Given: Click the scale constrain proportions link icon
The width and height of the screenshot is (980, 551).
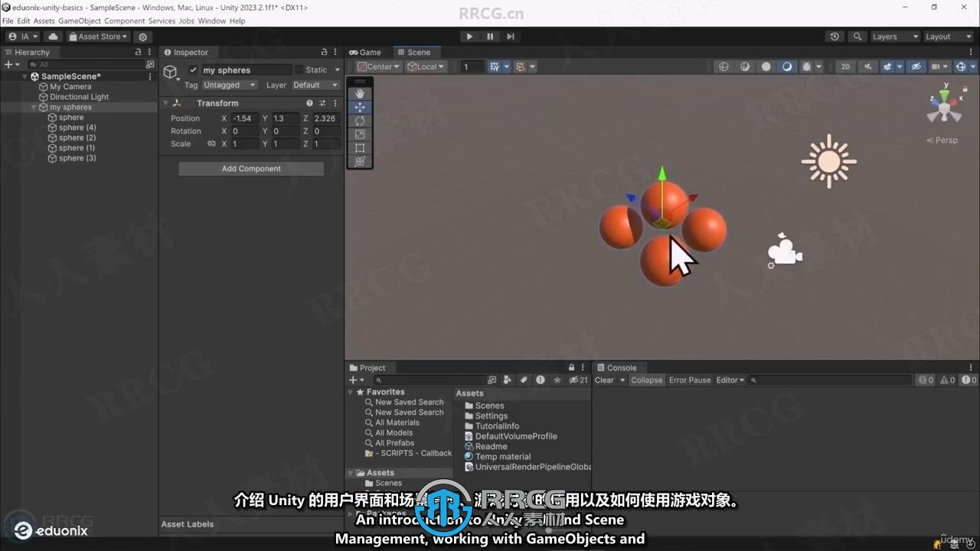Looking at the screenshot, I should tap(211, 144).
